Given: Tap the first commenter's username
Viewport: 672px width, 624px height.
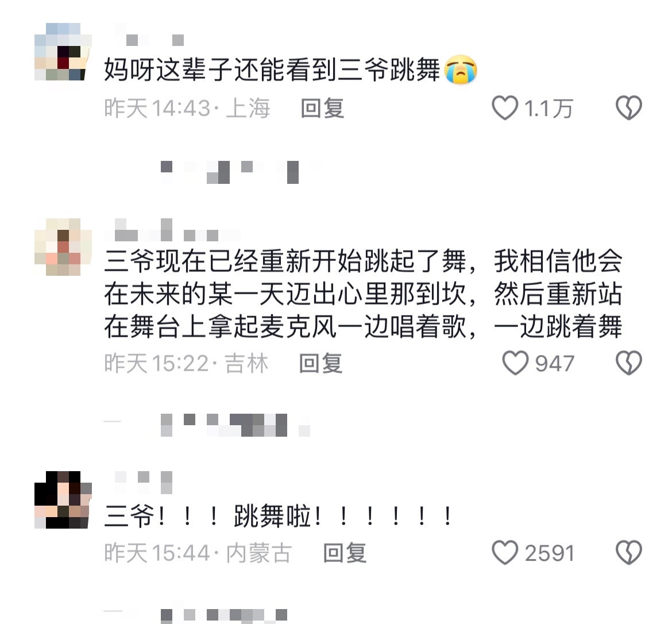Looking at the screenshot, I should (x=149, y=36).
